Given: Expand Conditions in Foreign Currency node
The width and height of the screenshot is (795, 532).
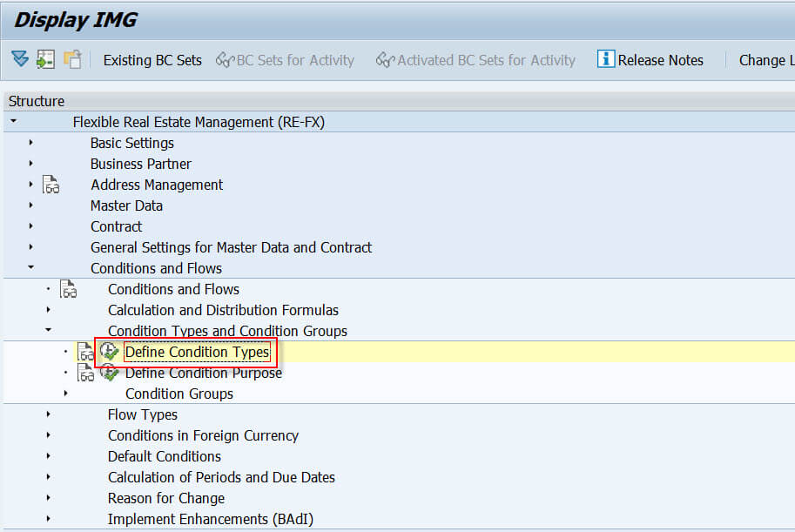Looking at the screenshot, I should (48, 434).
